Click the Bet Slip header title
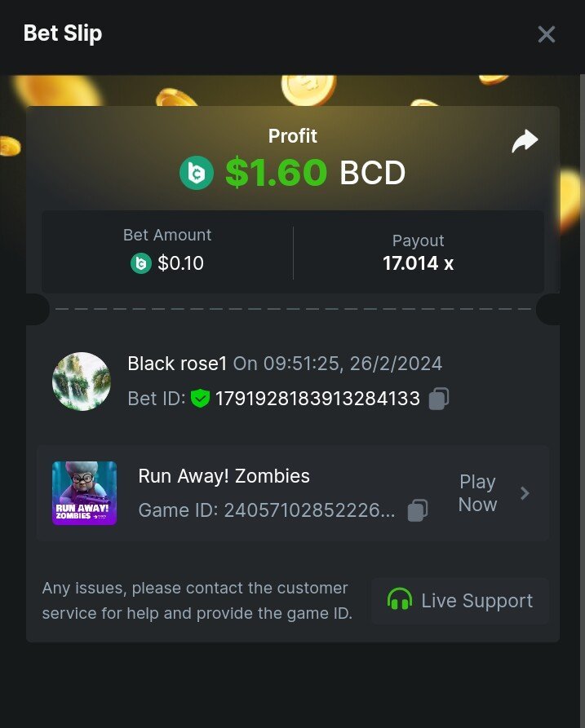The height and width of the screenshot is (728, 585). point(63,33)
